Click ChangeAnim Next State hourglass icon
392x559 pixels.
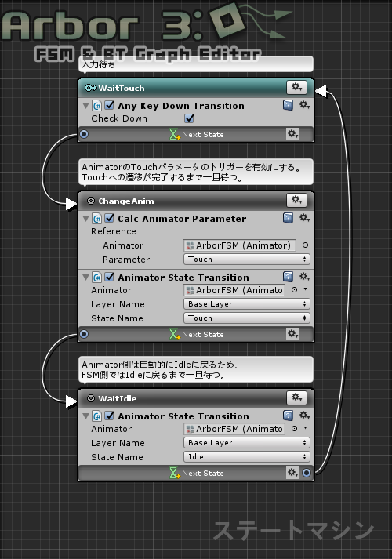click(x=174, y=335)
